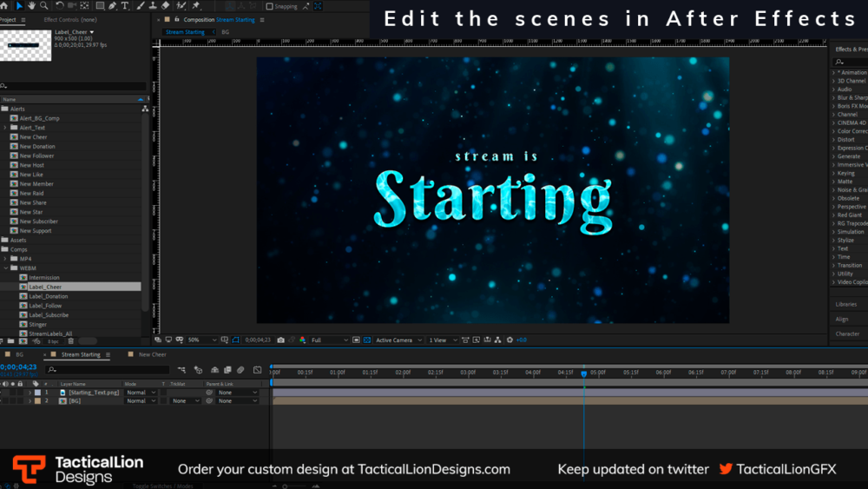Collapse the WEBM folder
868x489 pixels.
click(5, 268)
